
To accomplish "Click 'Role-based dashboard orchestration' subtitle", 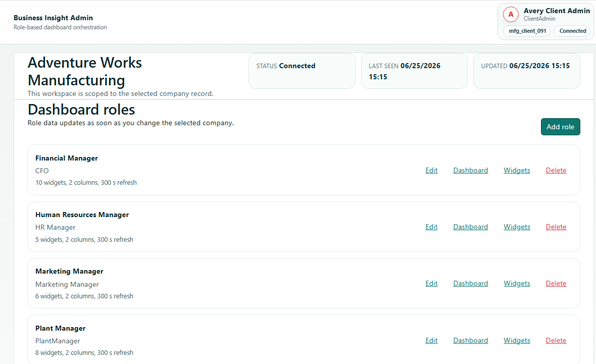I will click(x=60, y=27).
